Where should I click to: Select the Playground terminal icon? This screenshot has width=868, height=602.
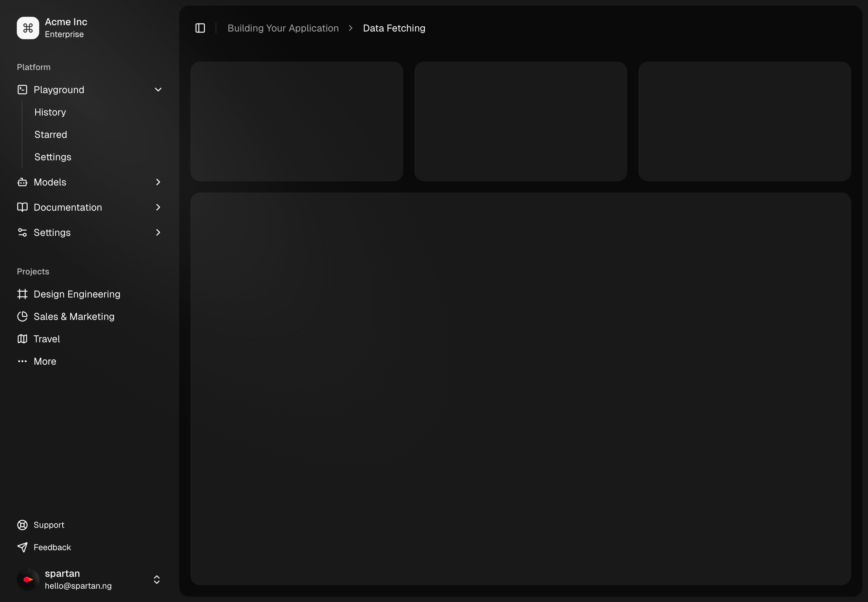tap(22, 89)
